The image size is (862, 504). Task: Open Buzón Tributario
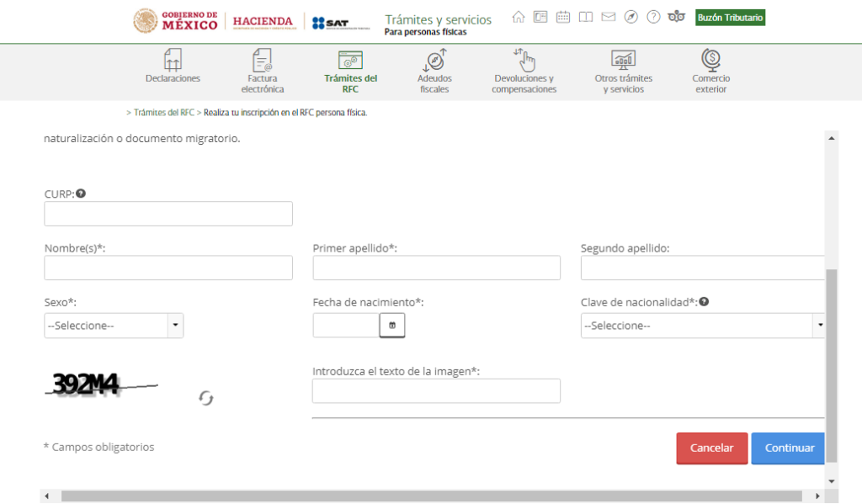coord(730,18)
